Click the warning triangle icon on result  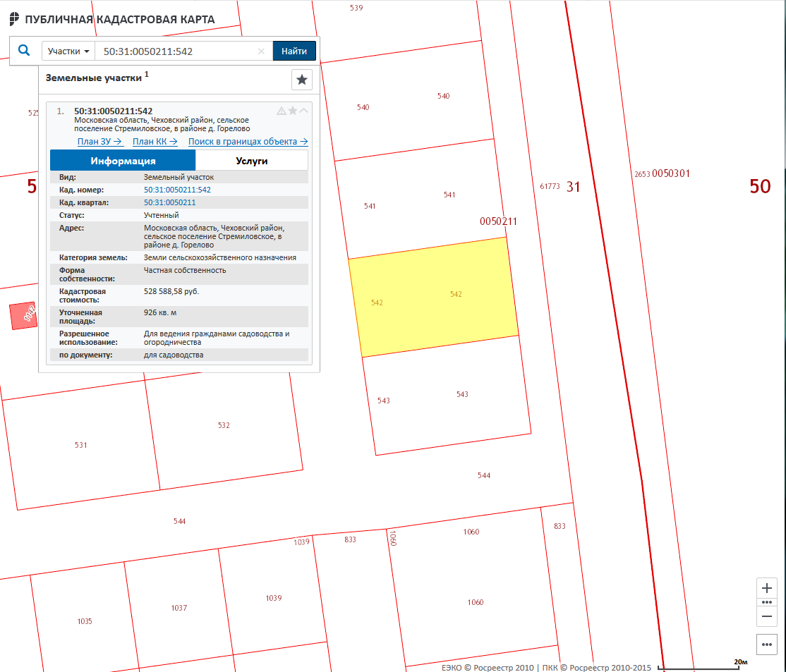point(282,111)
